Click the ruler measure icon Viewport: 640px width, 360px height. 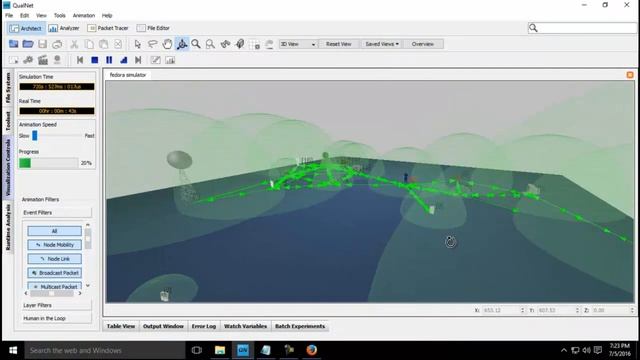[x=269, y=44]
